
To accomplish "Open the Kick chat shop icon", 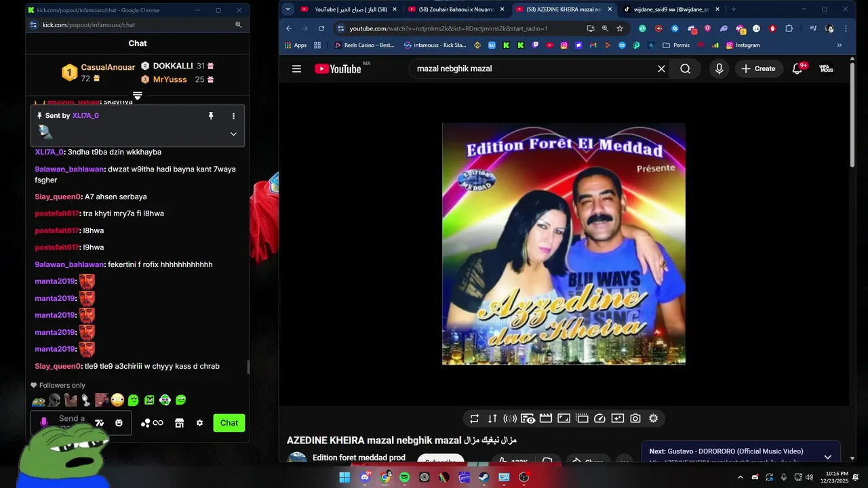I will (x=180, y=423).
